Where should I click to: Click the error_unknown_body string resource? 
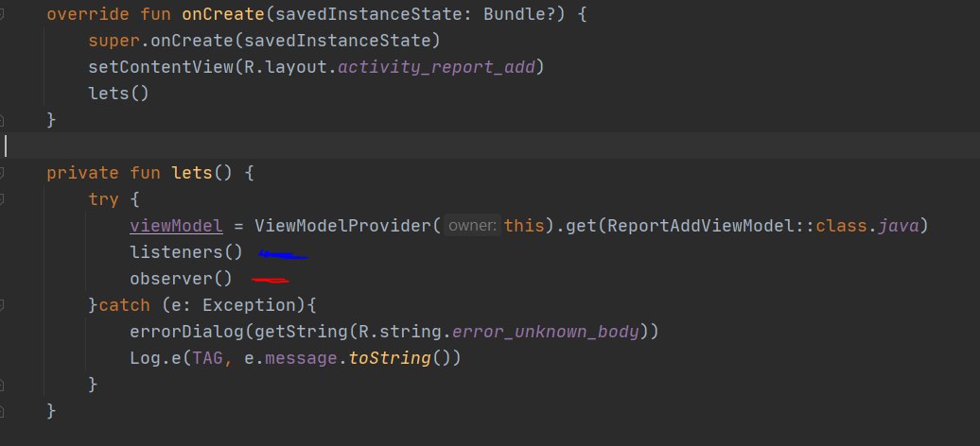pos(546,333)
